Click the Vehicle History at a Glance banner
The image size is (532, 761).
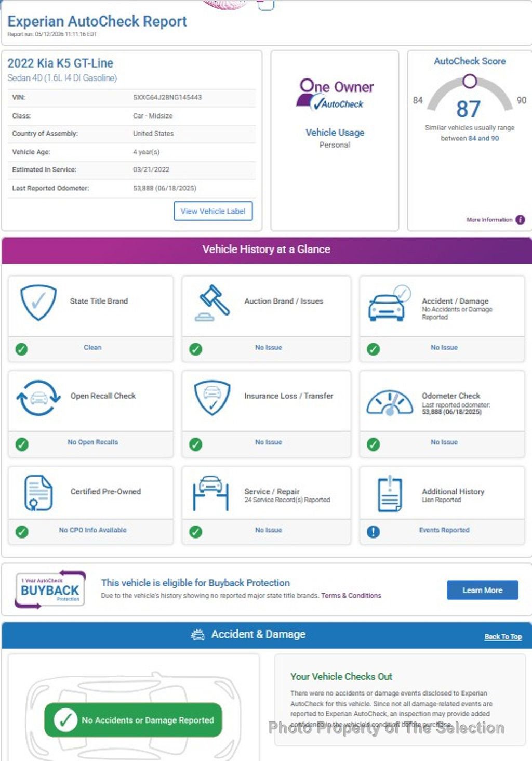(x=266, y=250)
